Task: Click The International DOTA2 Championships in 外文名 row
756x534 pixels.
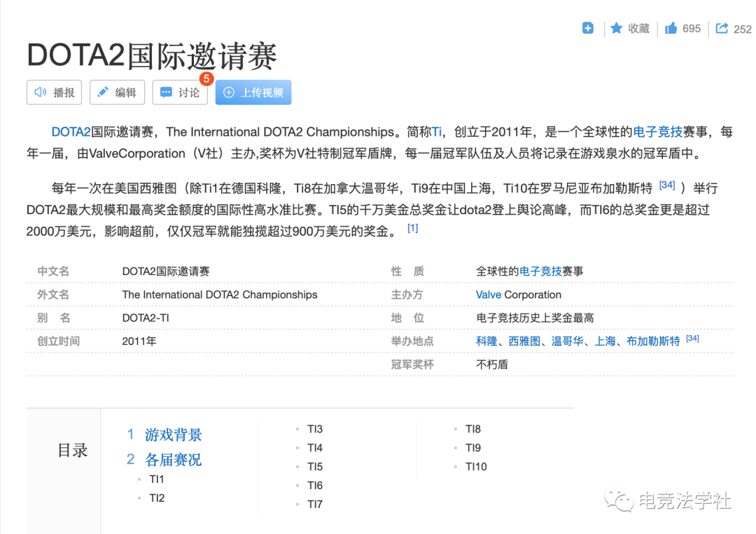Action: pos(220,295)
